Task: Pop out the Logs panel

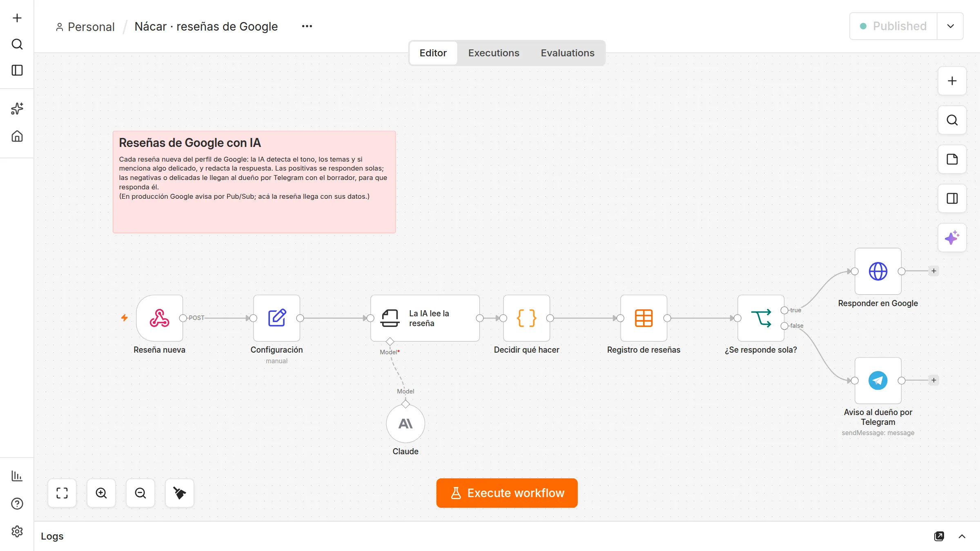Action: point(939,536)
